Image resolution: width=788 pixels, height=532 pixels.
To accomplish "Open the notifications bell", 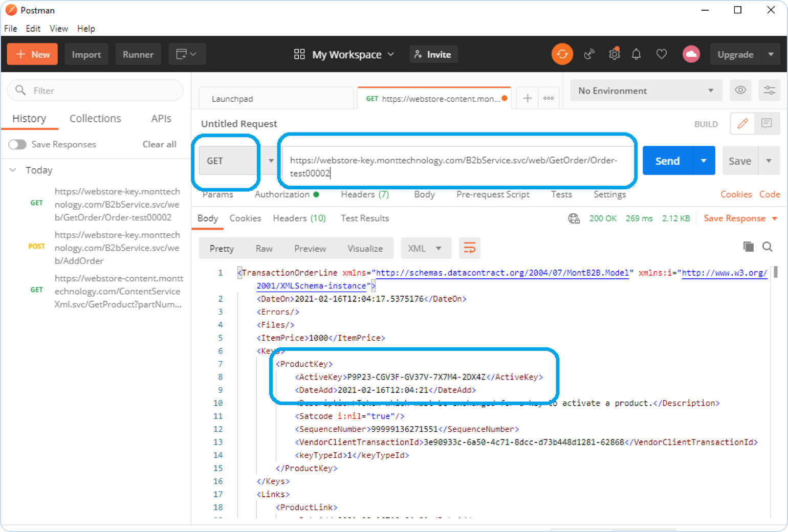I will coord(636,54).
